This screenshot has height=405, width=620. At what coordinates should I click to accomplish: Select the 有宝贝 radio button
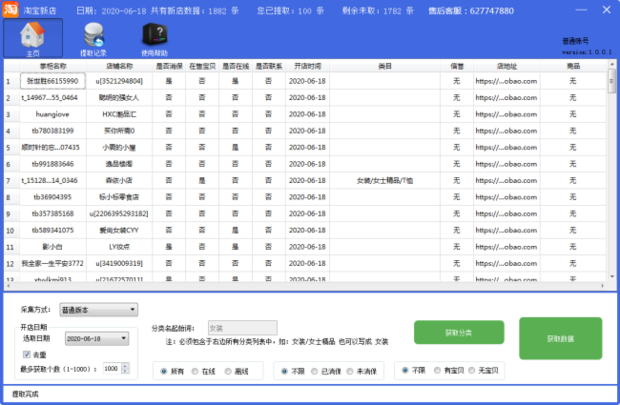pyautogui.click(x=437, y=371)
